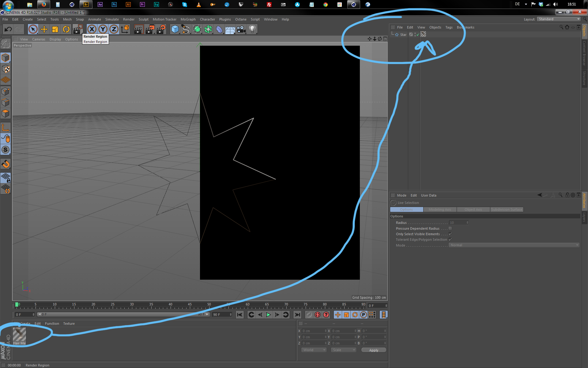Open the MoGraph menu
The width and height of the screenshot is (588, 368).
pos(188,19)
